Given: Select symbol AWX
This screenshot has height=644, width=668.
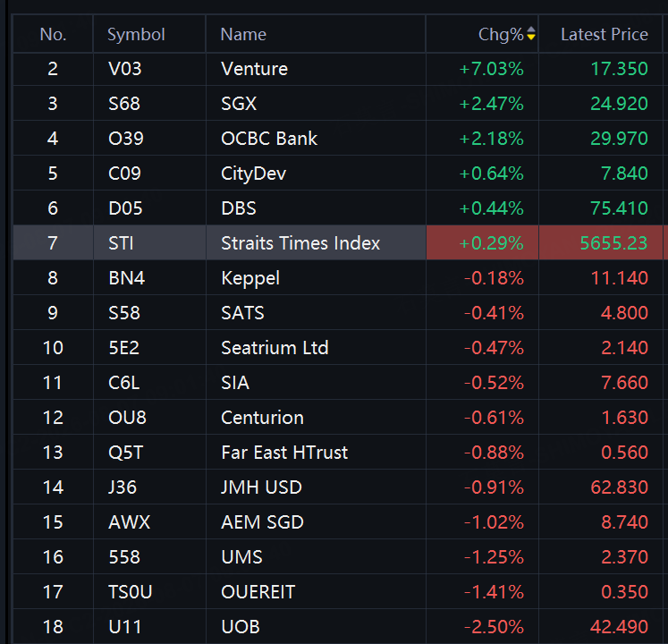Looking at the screenshot, I should 129,522.
